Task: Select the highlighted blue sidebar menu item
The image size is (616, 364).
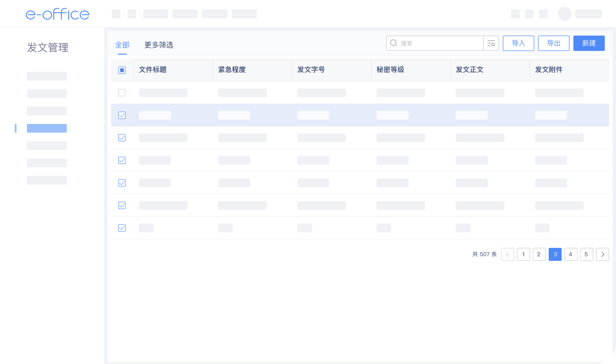Action: coord(47,128)
